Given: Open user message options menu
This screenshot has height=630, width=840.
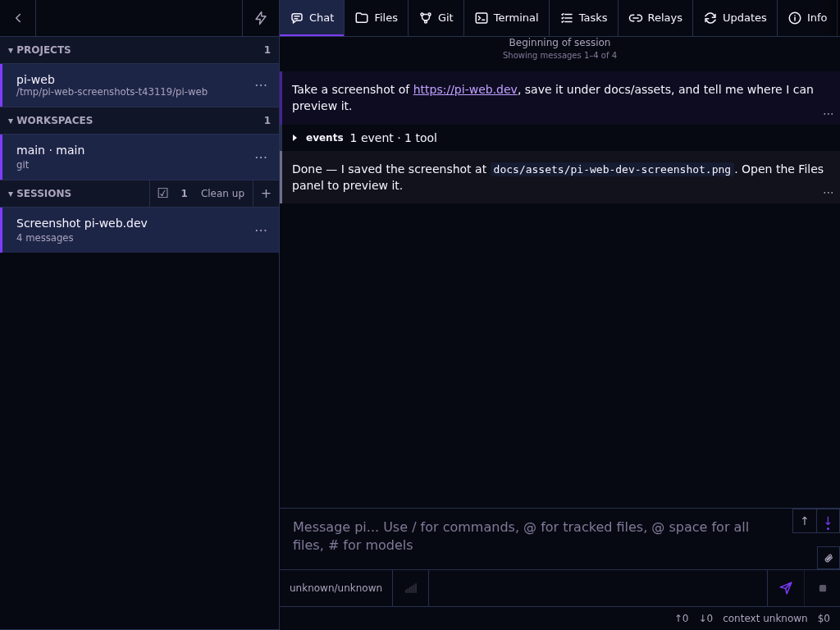Looking at the screenshot, I should pyautogui.click(x=829, y=113).
